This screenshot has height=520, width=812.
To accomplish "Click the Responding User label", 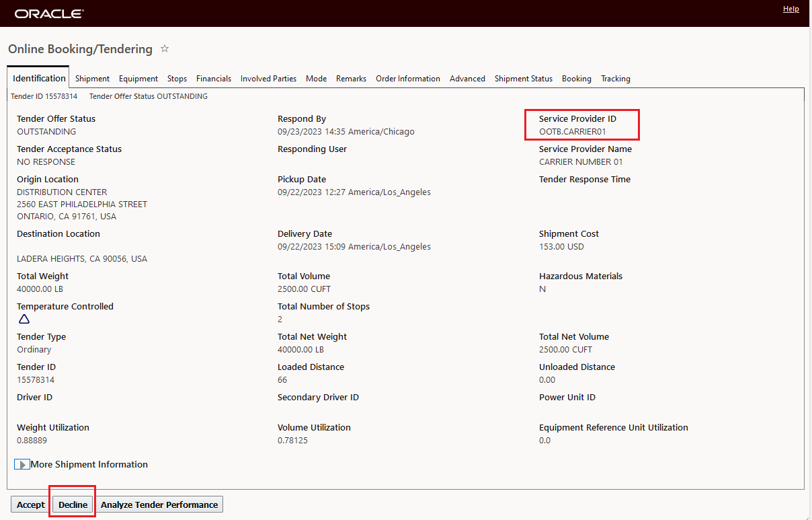I will point(313,149).
